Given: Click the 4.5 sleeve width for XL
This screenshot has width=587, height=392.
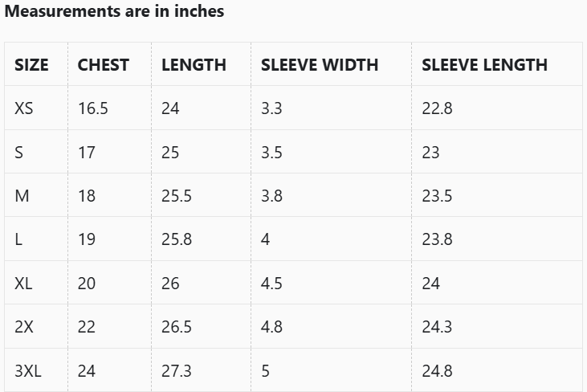Looking at the screenshot, I should point(271,284).
